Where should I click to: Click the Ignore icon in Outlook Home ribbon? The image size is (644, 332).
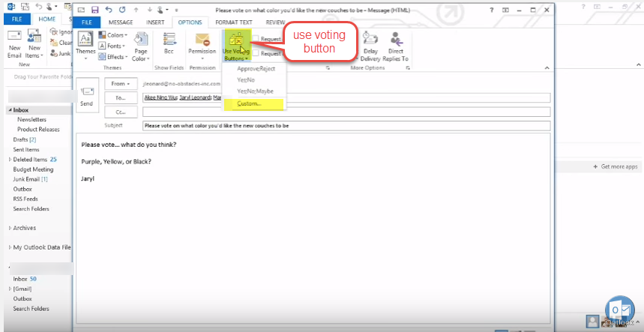(54, 31)
